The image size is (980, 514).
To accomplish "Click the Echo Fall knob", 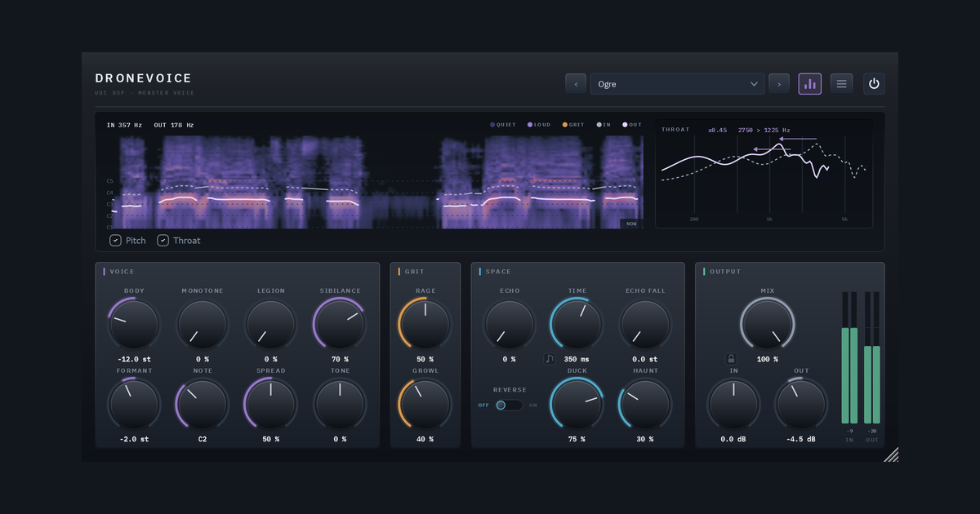I will coord(645,324).
